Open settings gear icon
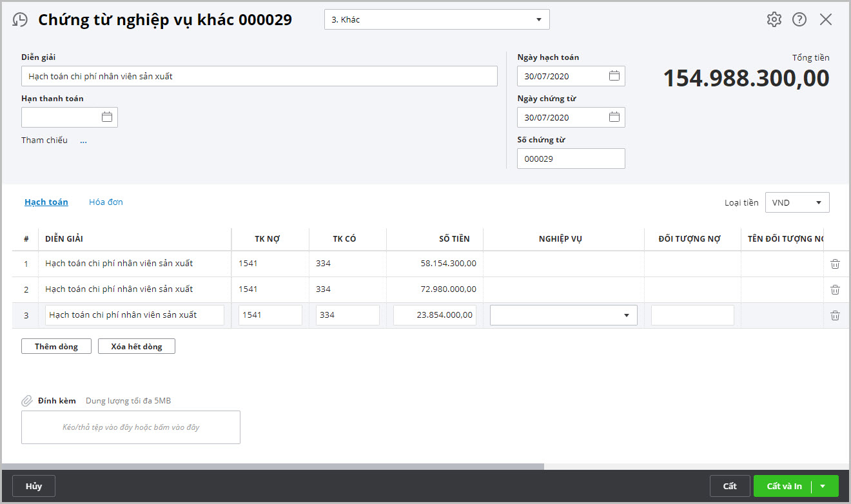Image resolution: width=851 pixels, height=504 pixels. tap(774, 19)
